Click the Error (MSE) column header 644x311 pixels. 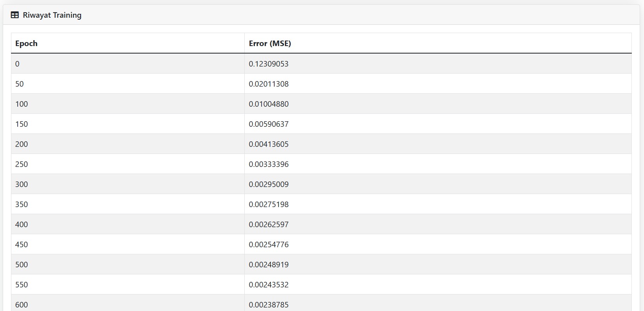[x=438, y=43]
